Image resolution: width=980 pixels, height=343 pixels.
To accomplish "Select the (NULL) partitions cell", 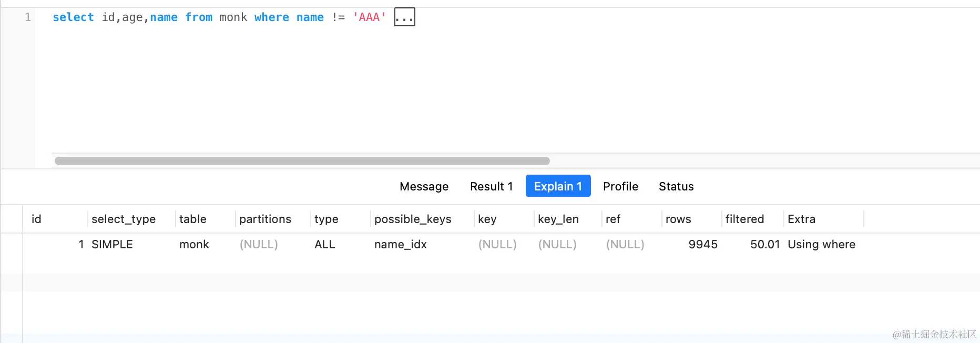I will click(x=259, y=244).
